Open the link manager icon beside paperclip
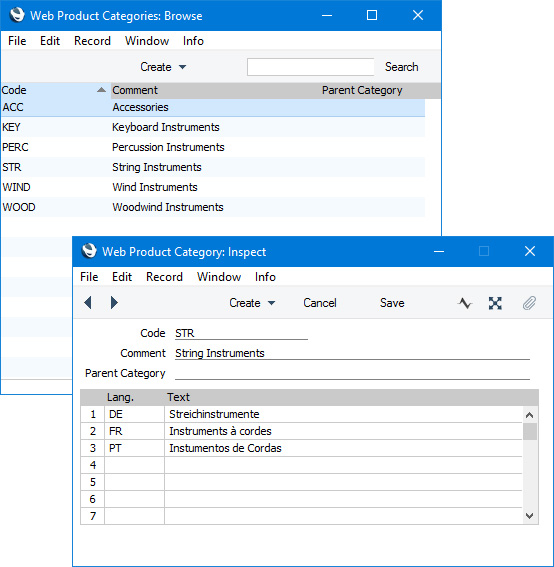Viewport: 554px width, 567px height. click(495, 303)
